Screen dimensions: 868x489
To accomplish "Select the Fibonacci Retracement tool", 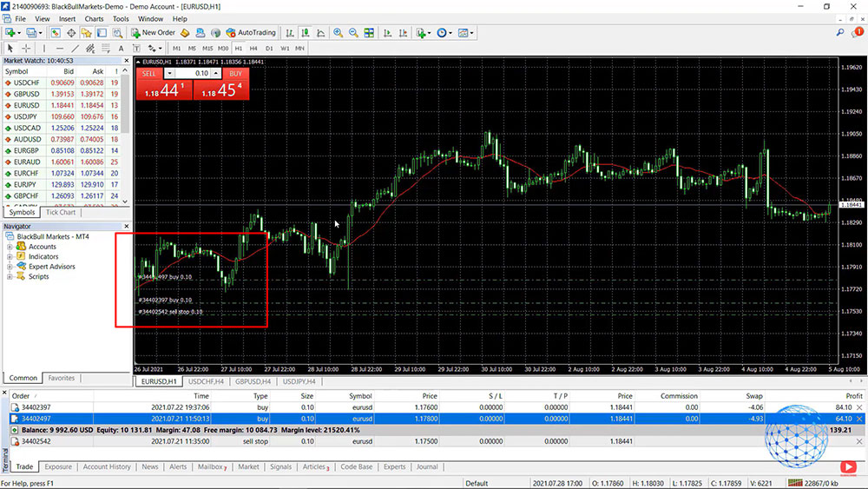I will click(106, 48).
